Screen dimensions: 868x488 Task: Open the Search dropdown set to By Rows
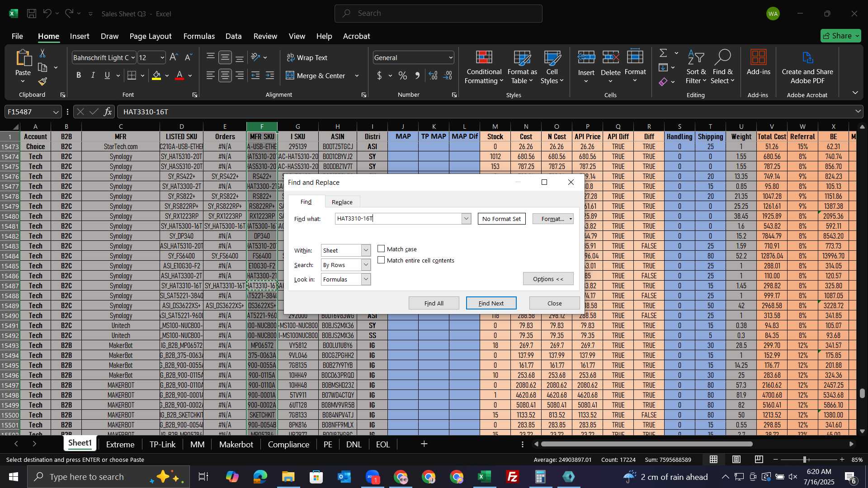[x=366, y=265]
